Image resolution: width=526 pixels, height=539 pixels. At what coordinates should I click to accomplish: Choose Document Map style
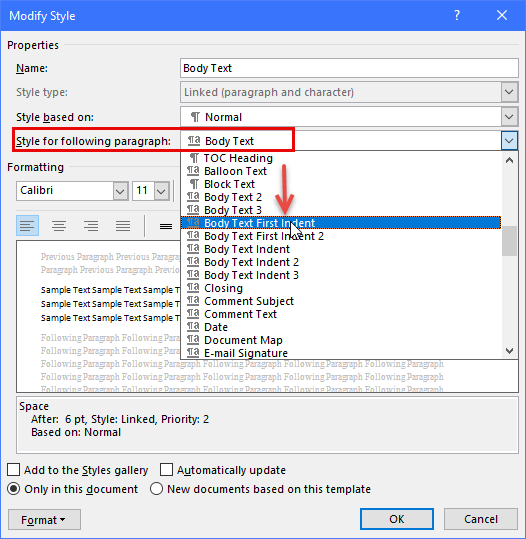coord(341,340)
